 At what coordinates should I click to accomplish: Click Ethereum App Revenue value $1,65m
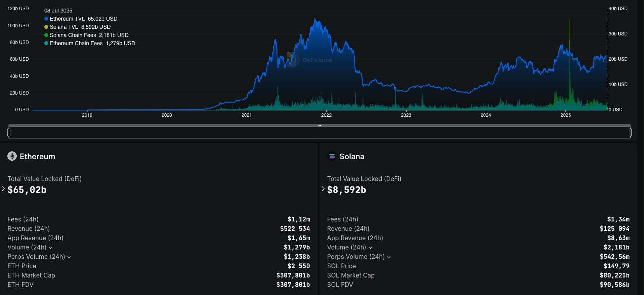coord(298,238)
